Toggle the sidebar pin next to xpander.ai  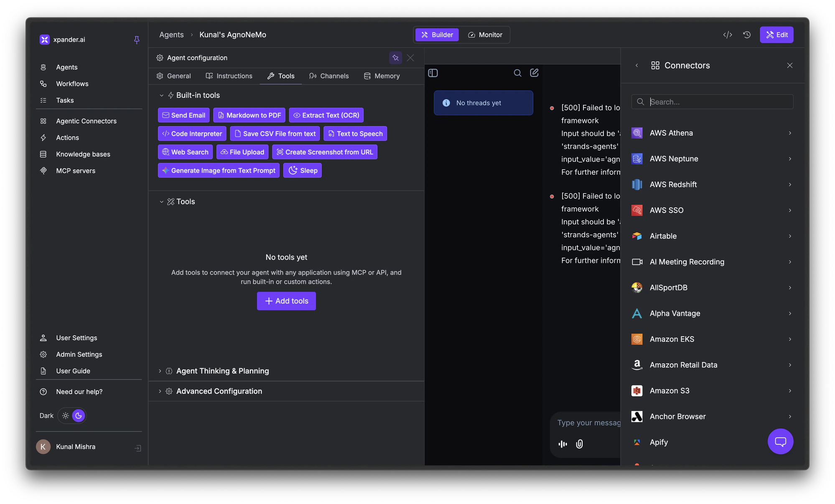[137, 40]
